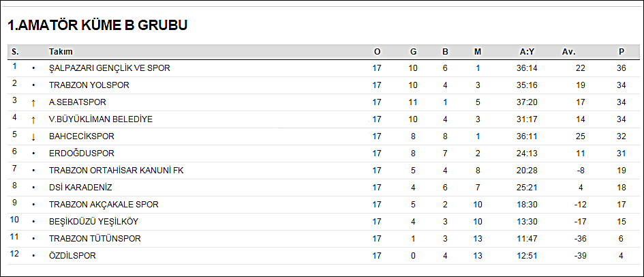Open team TRABZON AKÇAKALE SPOR

click(104, 205)
